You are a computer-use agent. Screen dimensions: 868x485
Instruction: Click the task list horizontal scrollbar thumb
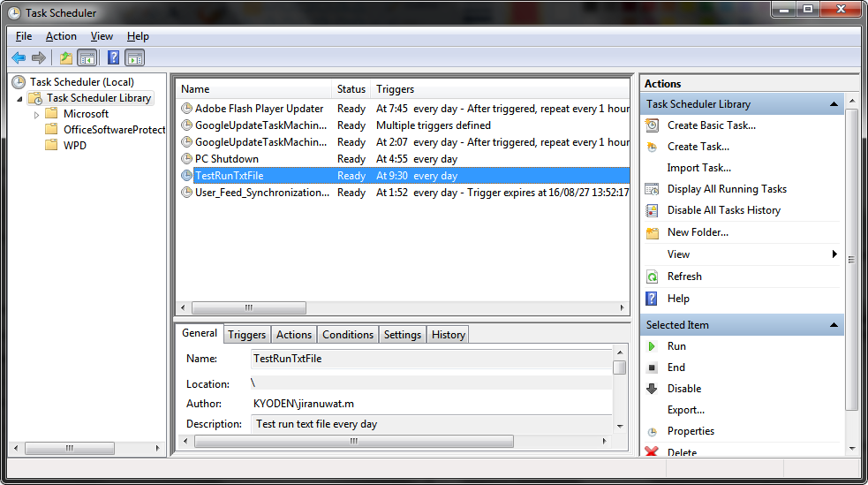click(248, 307)
